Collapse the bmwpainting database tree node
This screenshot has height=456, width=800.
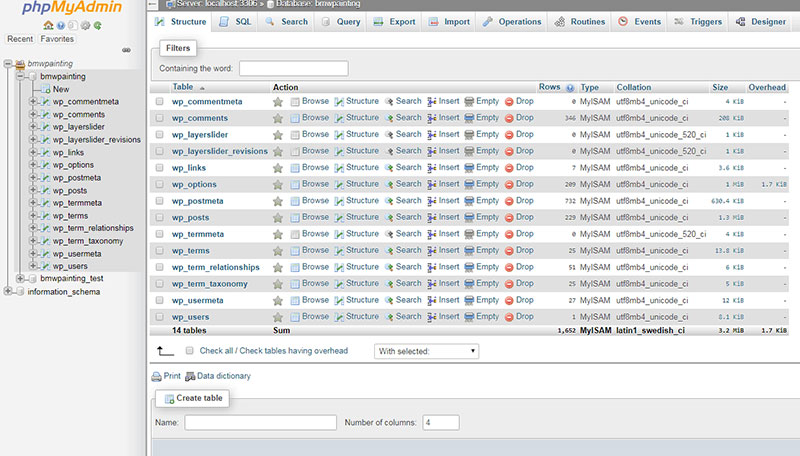pyautogui.click(x=20, y=77)
